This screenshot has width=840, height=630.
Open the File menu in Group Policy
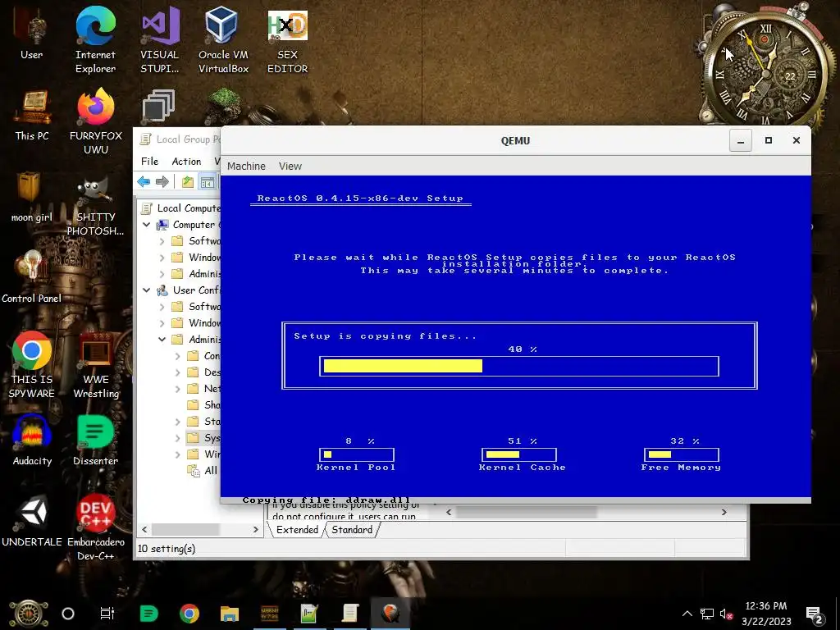(x=149, y=162)
